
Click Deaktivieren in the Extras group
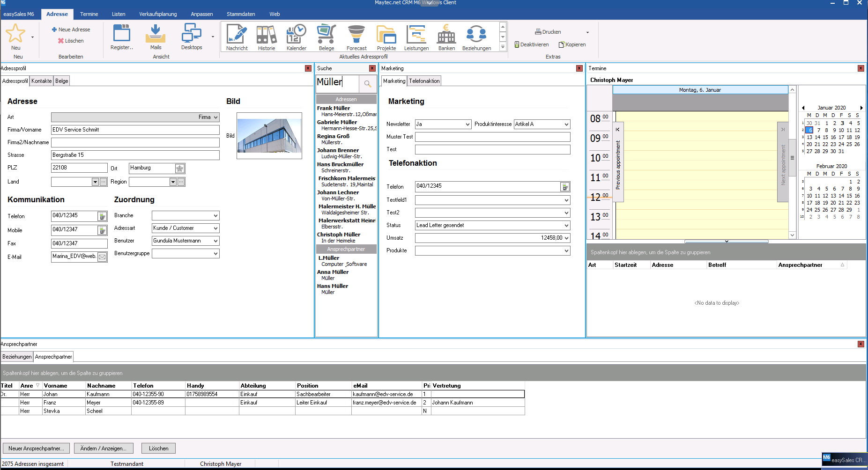532,44
